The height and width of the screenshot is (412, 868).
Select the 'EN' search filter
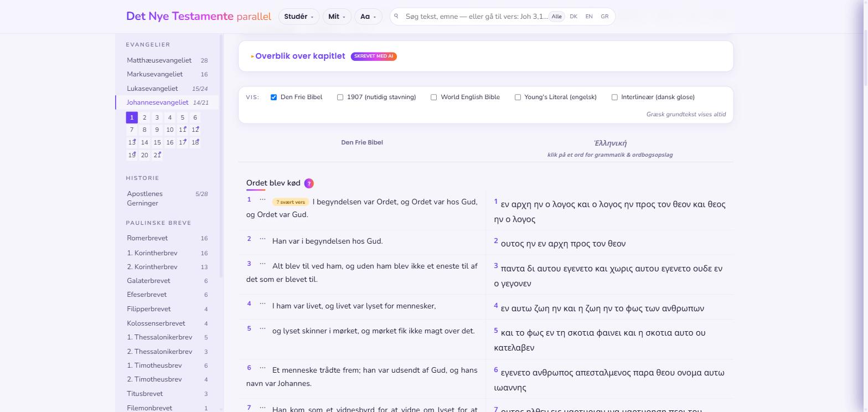click(x=589, y=17)
